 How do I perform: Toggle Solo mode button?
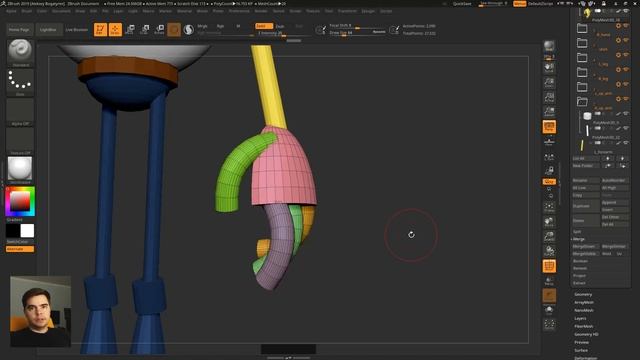click(549, 310)
